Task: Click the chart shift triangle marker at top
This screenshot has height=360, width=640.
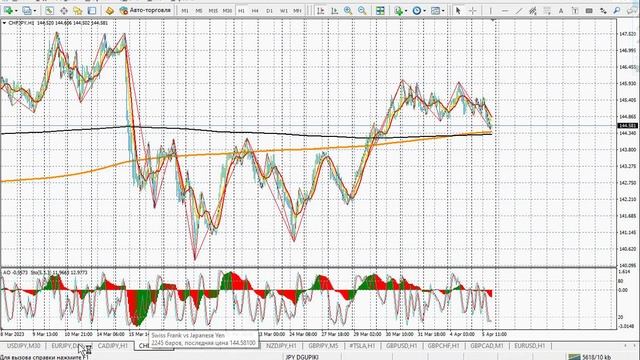Action: point(493,19)
